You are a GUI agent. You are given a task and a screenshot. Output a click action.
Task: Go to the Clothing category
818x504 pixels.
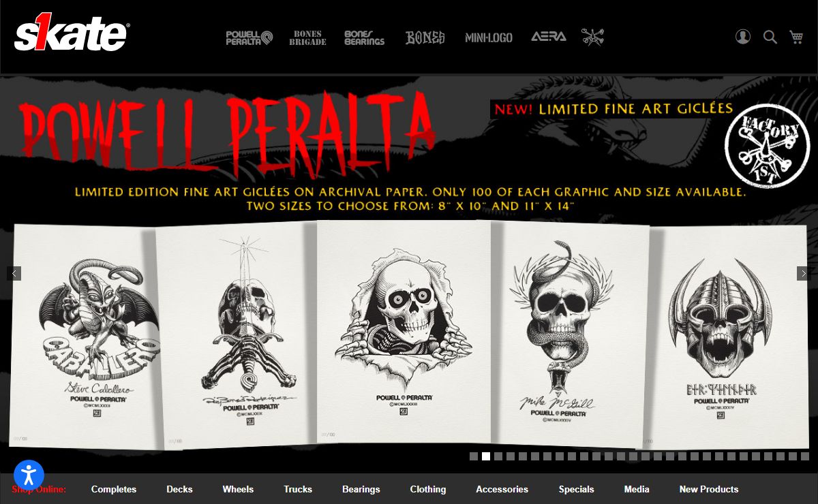428,489
